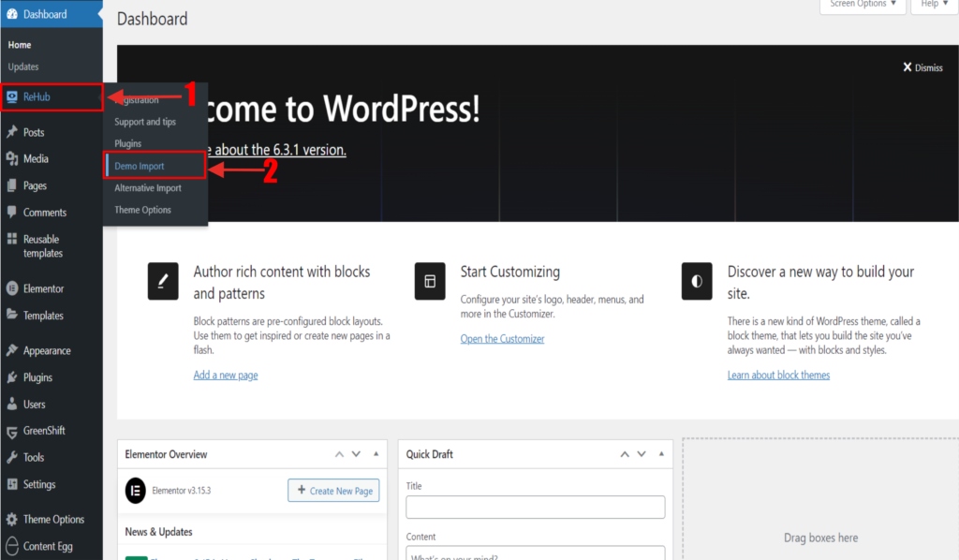959x560 pixels.
Task: Go to Updates under Dashboard
Action: click(x=23, y=66)
